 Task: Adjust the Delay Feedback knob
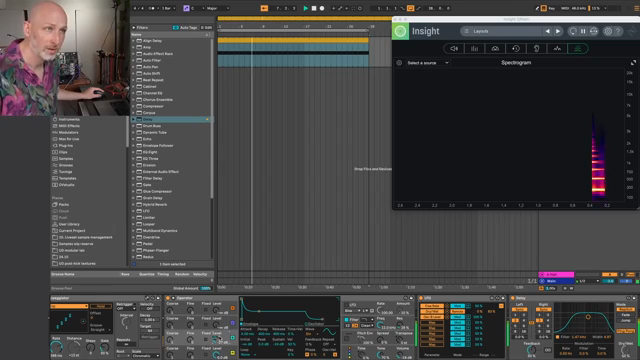pos(531,350)
